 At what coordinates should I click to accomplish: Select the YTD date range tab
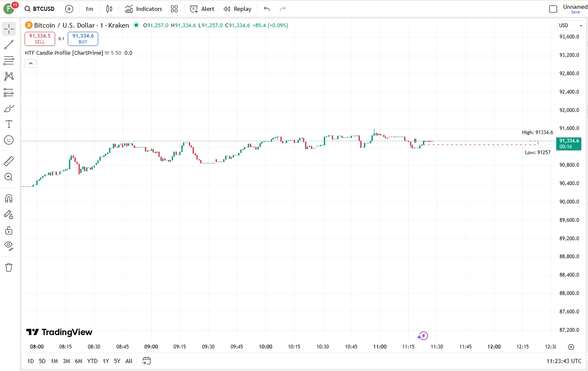coord(92,361)
